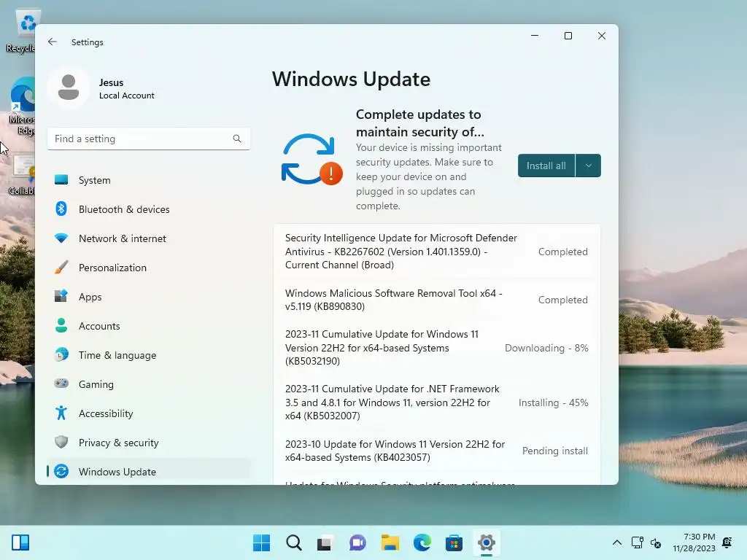
Task: Click the Malicious Software Removal Tool entry
Action: pos(437,300)
